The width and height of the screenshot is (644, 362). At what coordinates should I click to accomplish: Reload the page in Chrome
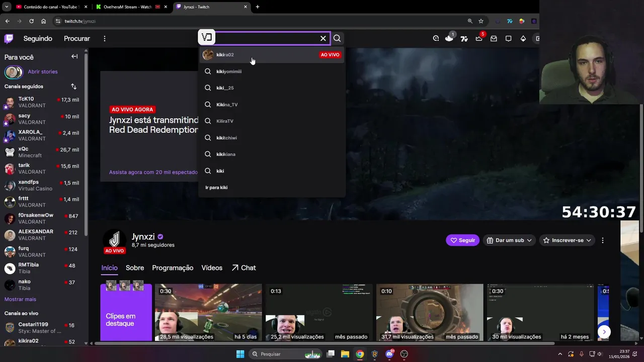click(x=31, y=21)
